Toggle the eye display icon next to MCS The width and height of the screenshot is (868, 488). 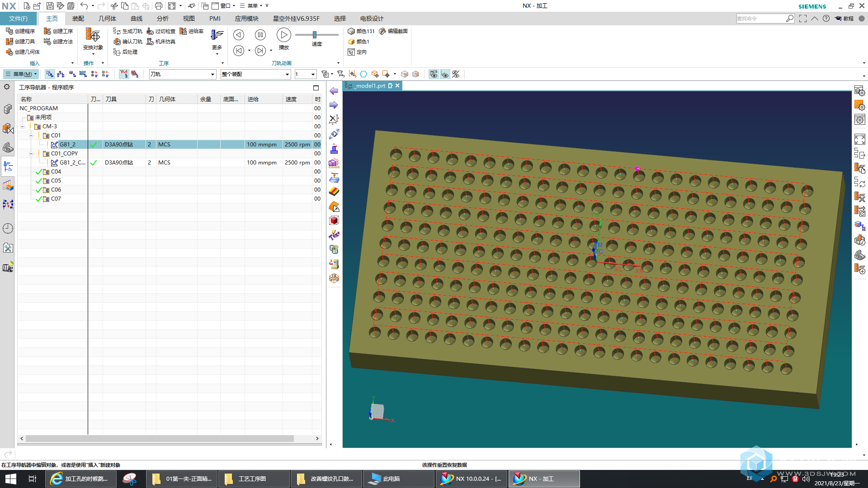(x=445, y=74)
